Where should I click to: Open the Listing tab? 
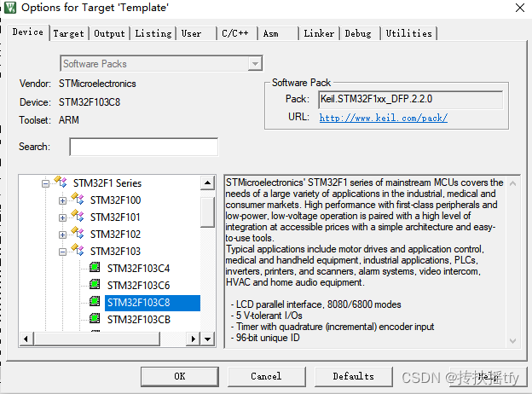[x=153, y=33]
